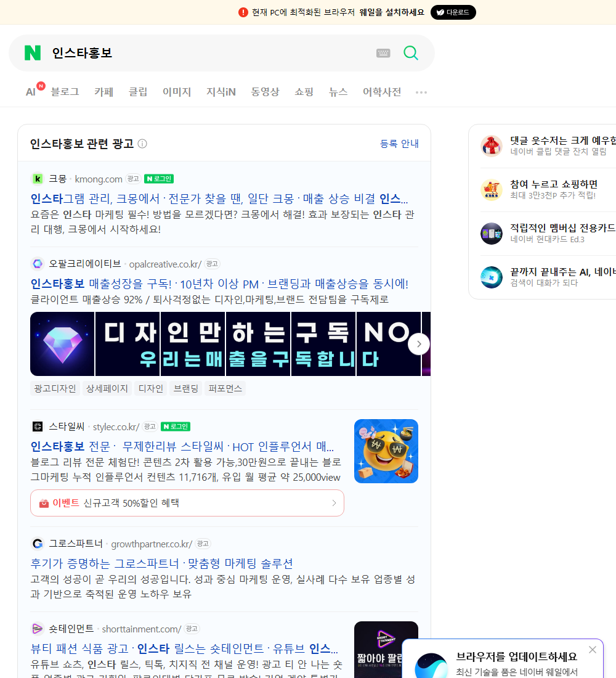The image size is (616, 678).
Task: Click the 숏테인먼트 play-shaped favicon
Action: tap(38, 628)
